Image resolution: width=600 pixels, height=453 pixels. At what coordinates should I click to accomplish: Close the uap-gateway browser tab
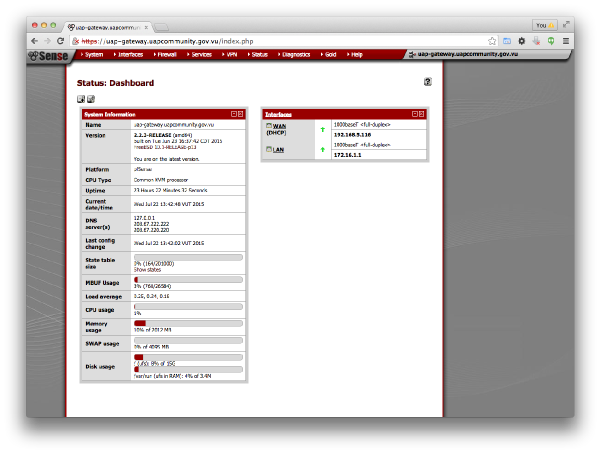coord(146,28)
